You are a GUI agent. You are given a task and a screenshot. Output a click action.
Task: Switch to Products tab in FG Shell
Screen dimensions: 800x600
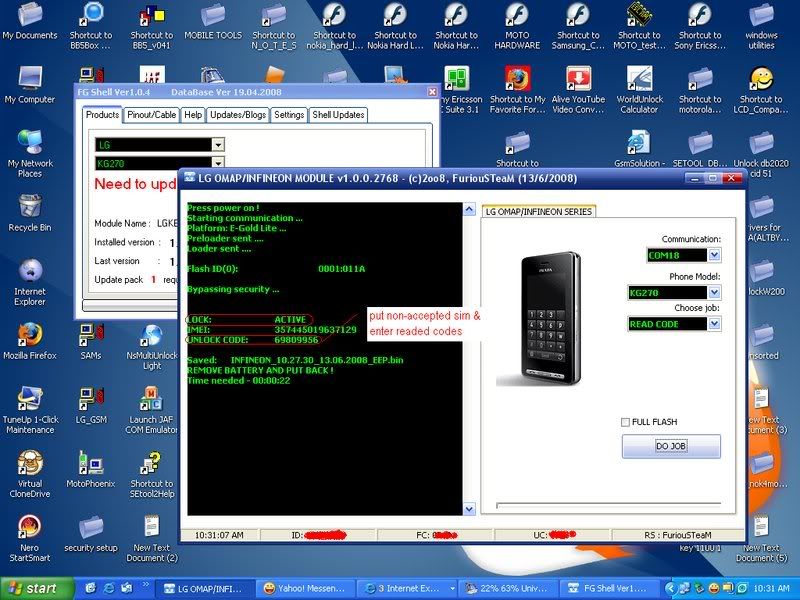click(x=102, y=114)
